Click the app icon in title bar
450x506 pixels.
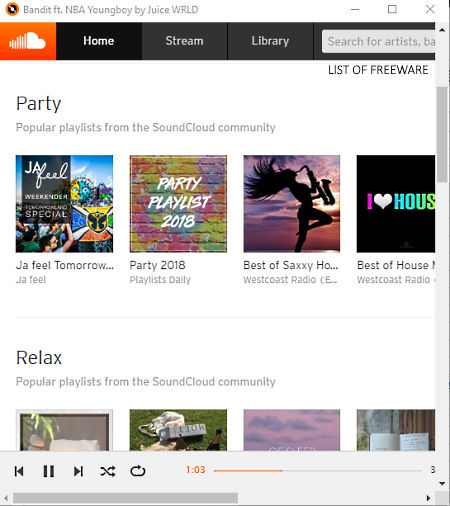12,9
